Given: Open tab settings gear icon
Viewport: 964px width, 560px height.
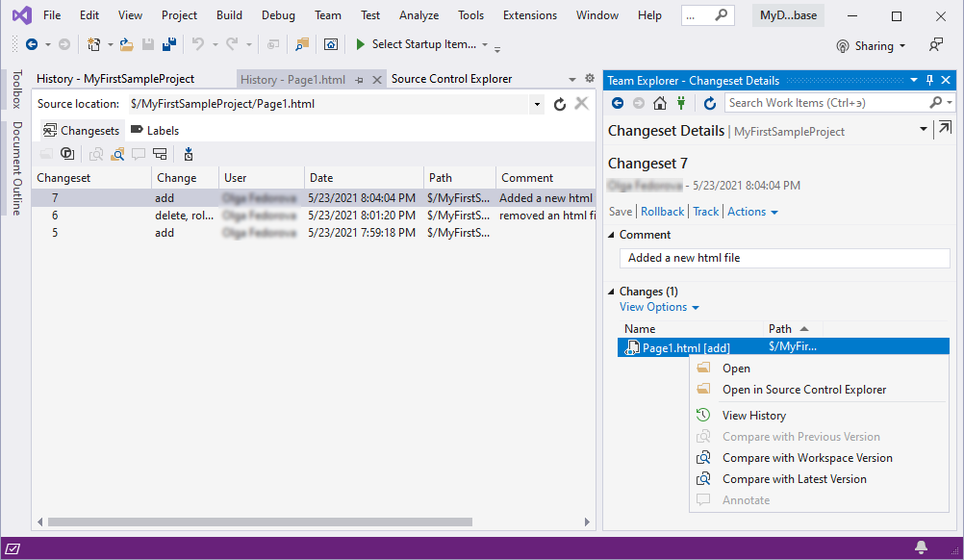Looking at the screenshot, I should point(590,78).
